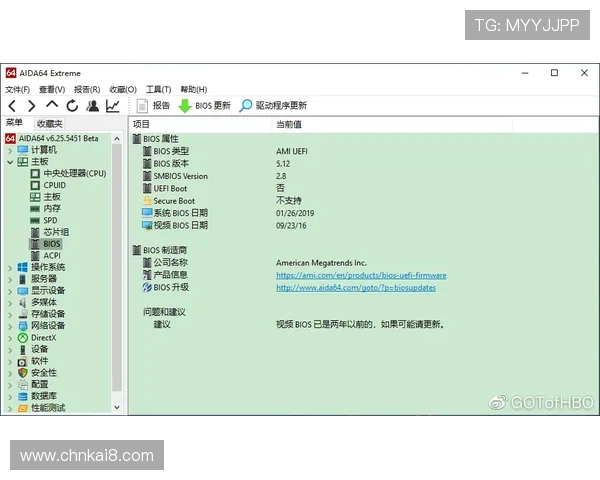The height and width of the screenshot is (480, 600).
Task: Click the 报告 report page icon
Action: point(142,106)
